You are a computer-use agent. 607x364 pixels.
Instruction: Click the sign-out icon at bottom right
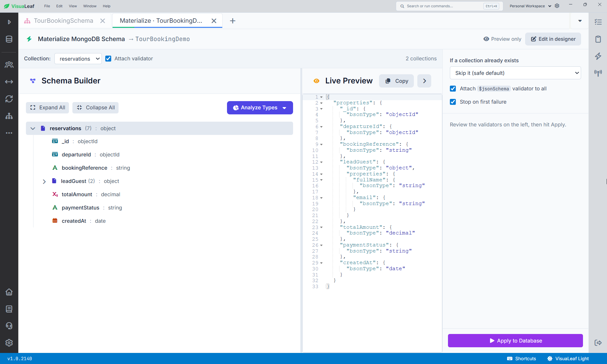click(x=598, y=343)
